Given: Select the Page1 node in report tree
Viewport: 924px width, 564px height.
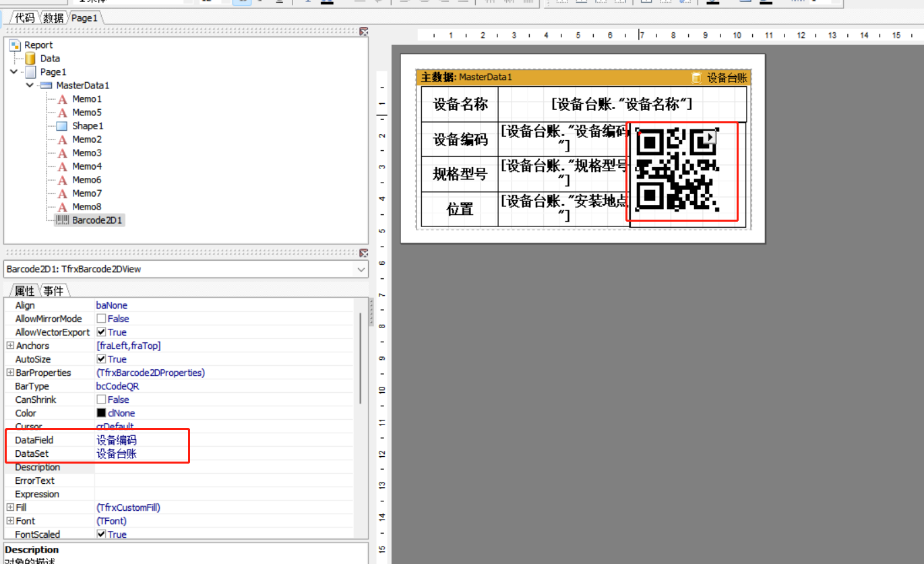Looking at the screenshot, I should [53, 72].
